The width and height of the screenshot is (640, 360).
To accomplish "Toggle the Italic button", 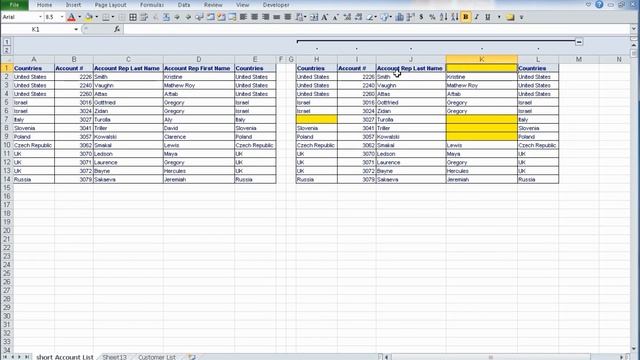I will (476, 17).
